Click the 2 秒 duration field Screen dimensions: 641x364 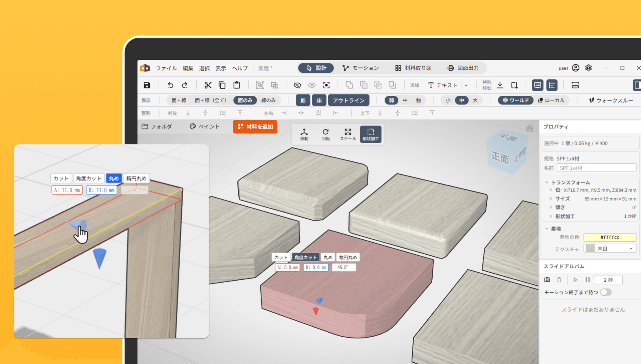[608, 280]
